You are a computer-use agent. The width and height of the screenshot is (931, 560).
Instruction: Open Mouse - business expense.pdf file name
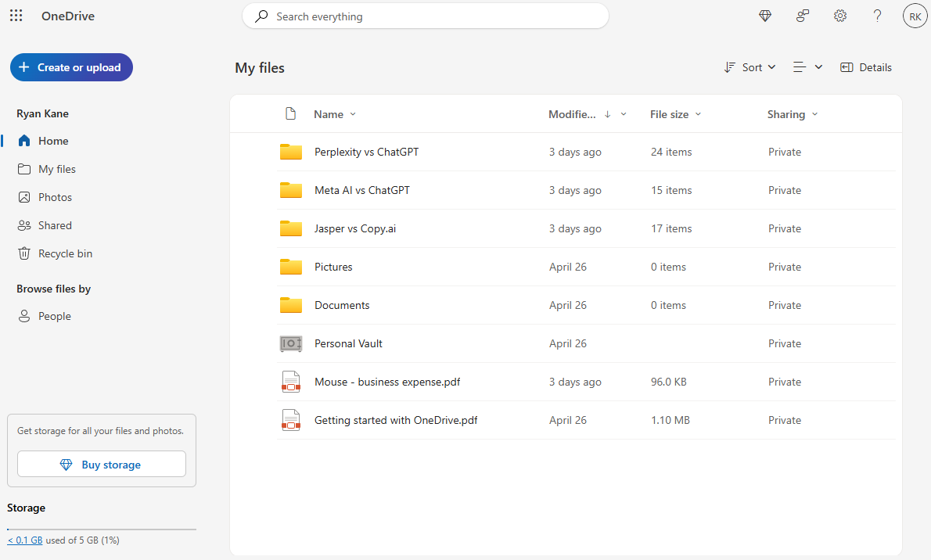387,382
